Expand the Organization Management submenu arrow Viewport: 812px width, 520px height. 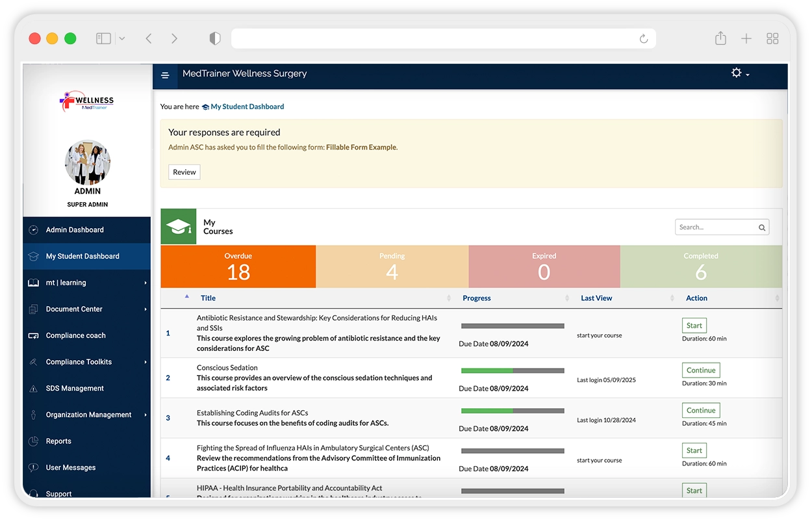click(x=146, y=415)
